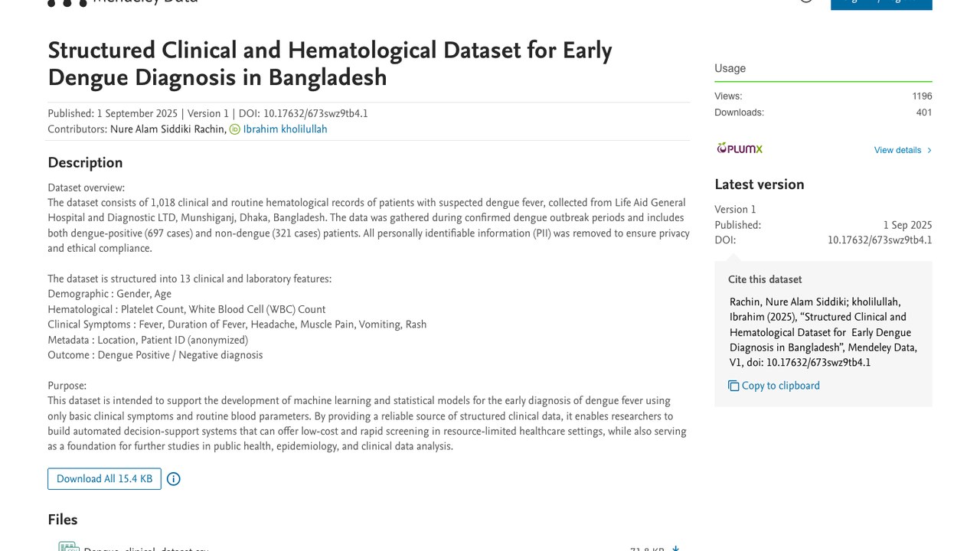Click the copy icon next to Copy to clipboard

point(733,386)
